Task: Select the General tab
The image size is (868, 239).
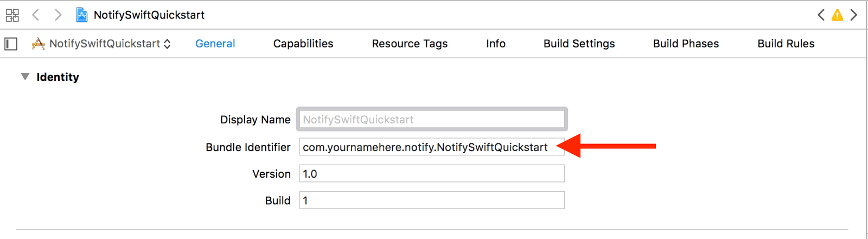Action: coord(215,44)
